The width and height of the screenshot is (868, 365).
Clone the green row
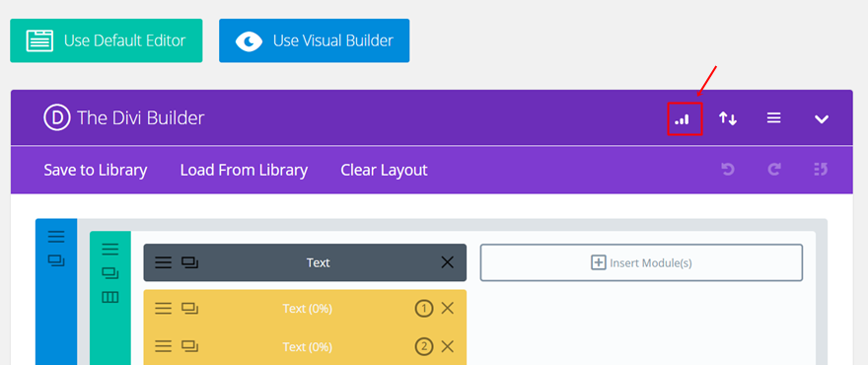click(110, 273)
